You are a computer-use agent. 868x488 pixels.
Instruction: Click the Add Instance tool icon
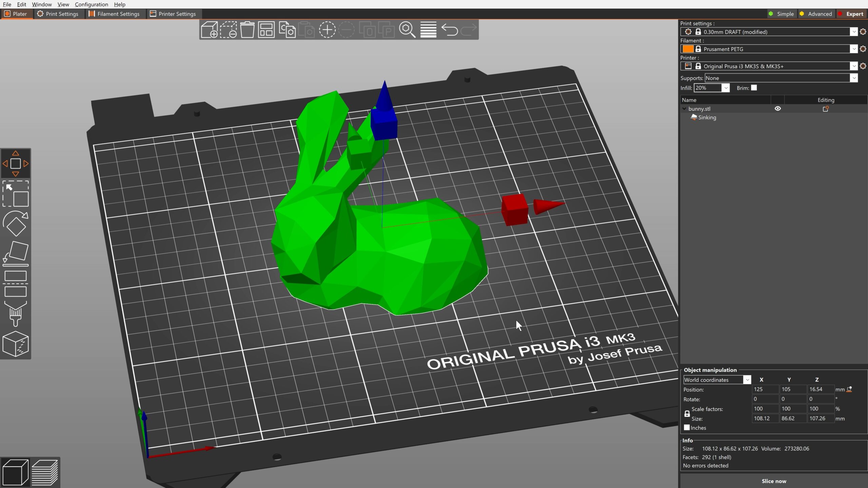coord(327,29)
